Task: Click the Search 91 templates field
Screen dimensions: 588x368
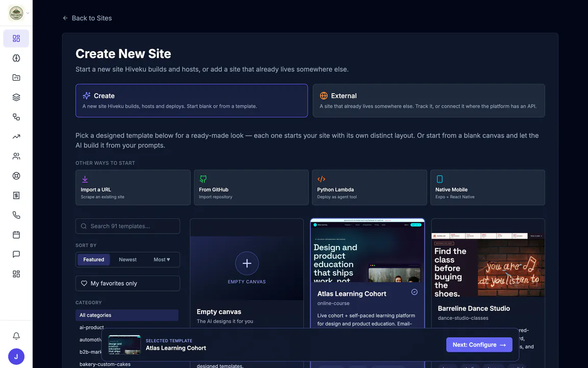Action: click(x=128, y=226)
